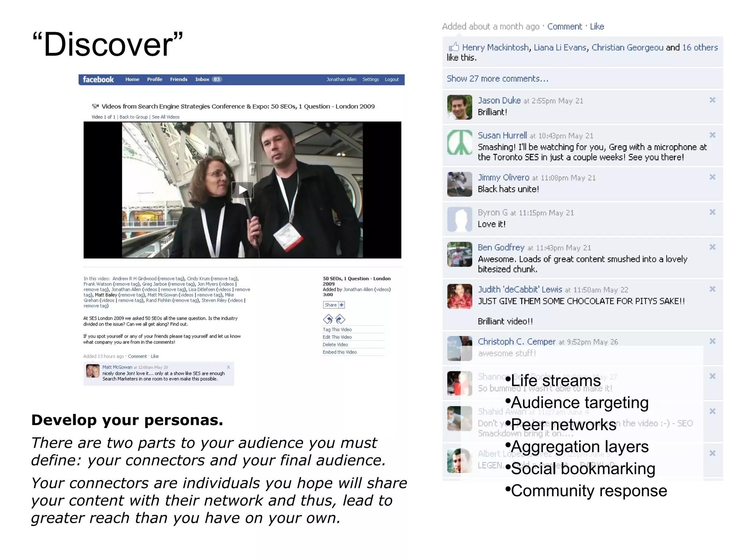Click the thumbs-up like icon
The height and width of the screenshot is (560, 747).
click(454, 47)
